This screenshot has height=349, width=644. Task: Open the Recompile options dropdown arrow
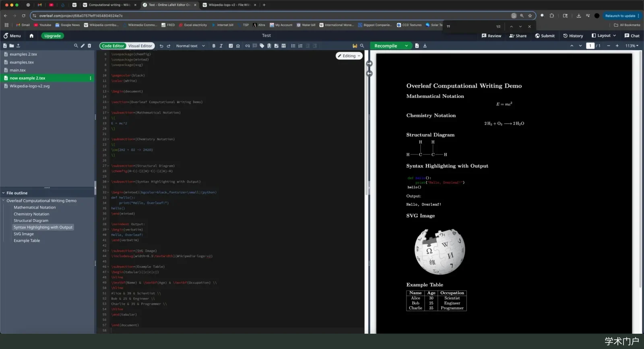coord(407,46)
